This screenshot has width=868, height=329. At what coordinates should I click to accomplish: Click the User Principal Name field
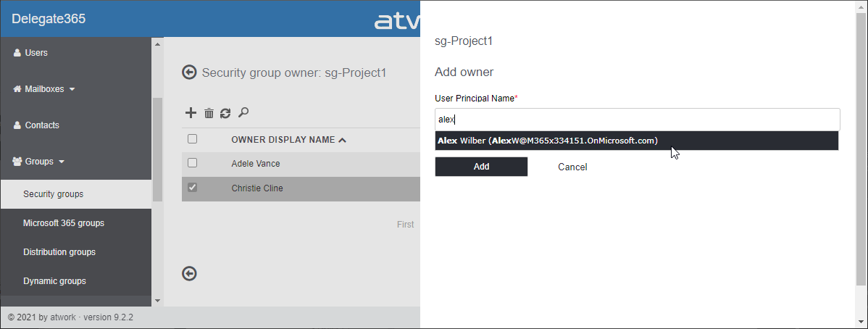pyautogui.click(x=637, y=120)
